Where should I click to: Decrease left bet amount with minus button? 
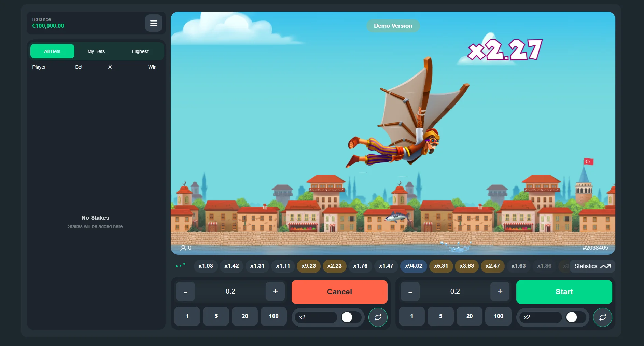click(x=185, y=291)
